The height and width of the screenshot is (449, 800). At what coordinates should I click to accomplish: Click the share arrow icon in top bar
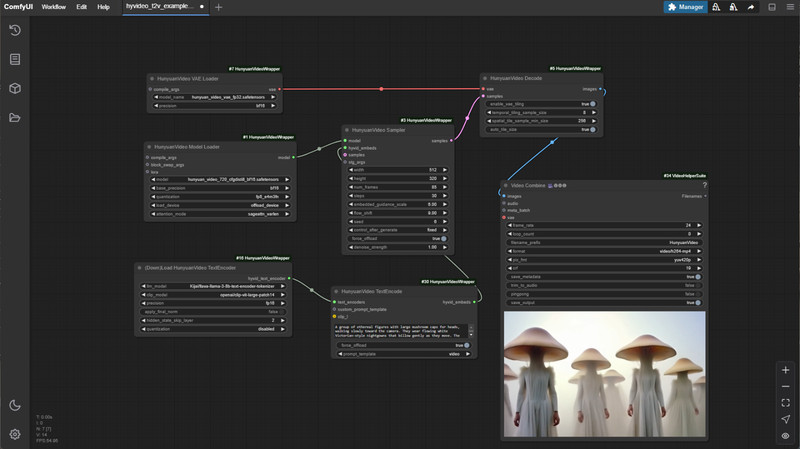click(751, 7)
